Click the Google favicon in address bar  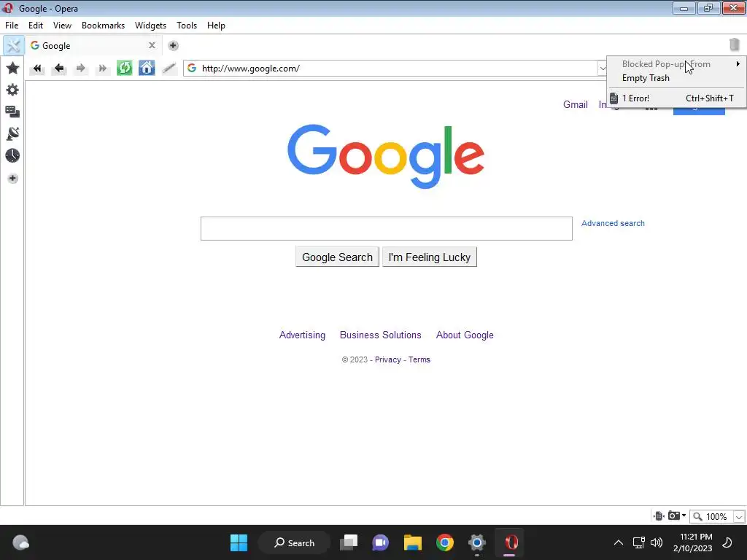coord(192,68)
